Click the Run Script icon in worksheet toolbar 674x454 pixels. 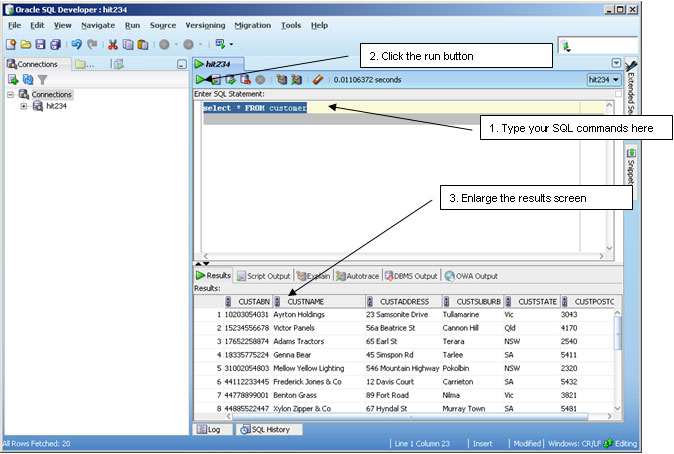pyautogui.click(x=215, y=79)
